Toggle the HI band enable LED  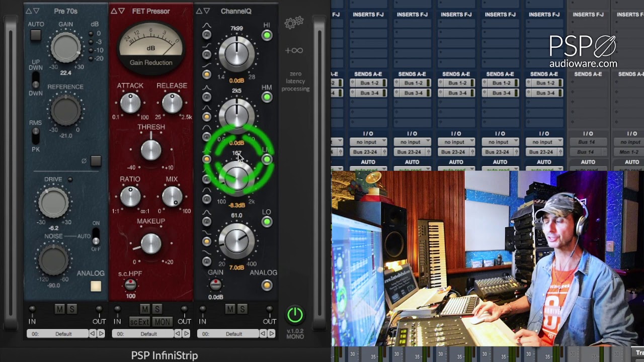[267, 35]
